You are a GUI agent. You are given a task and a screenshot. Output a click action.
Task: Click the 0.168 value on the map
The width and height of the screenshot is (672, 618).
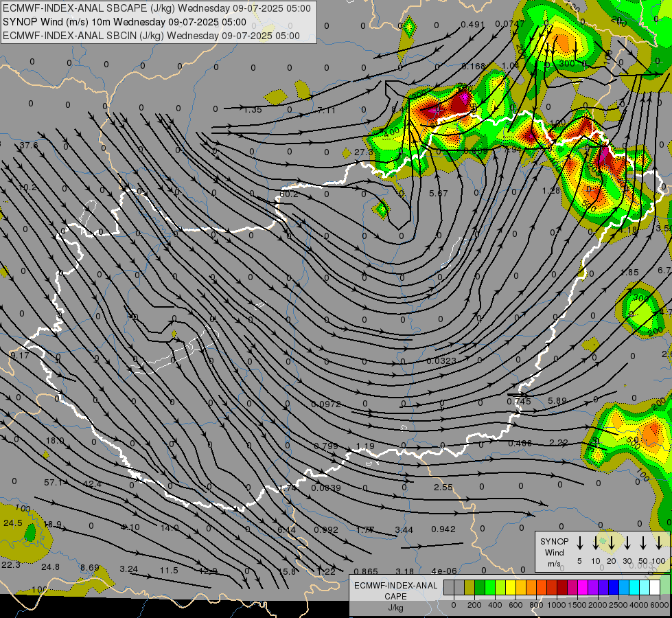point(474,67)
